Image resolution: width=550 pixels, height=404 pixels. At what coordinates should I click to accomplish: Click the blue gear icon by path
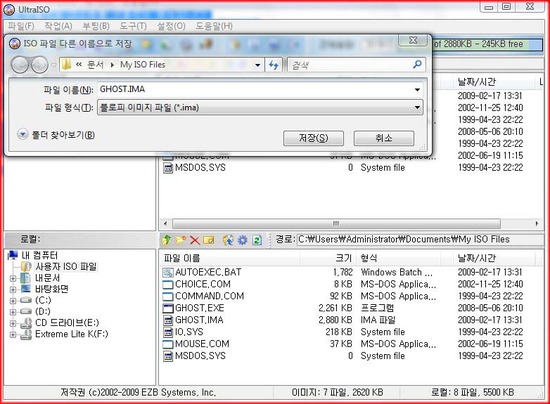[242, 240]
